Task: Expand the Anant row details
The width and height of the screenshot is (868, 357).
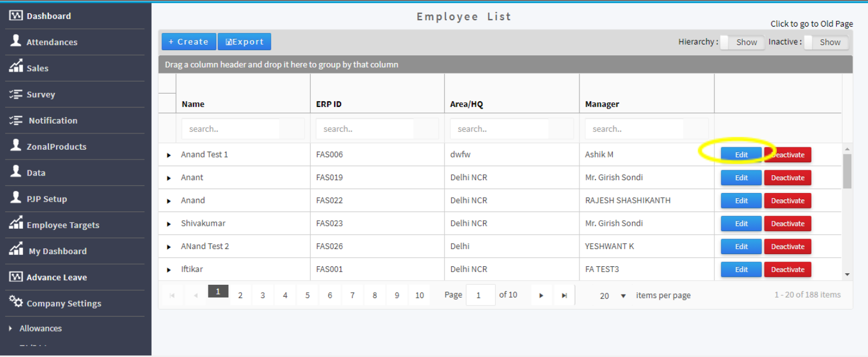Action: 169,178
